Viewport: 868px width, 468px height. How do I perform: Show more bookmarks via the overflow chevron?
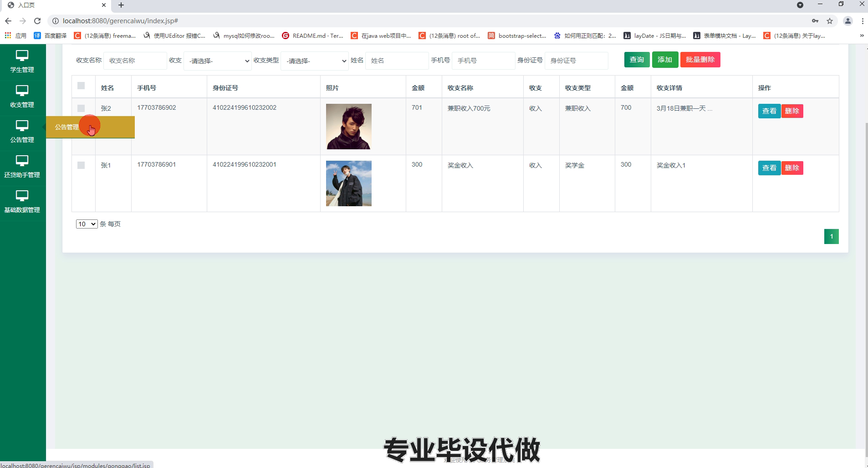[862, 36]
